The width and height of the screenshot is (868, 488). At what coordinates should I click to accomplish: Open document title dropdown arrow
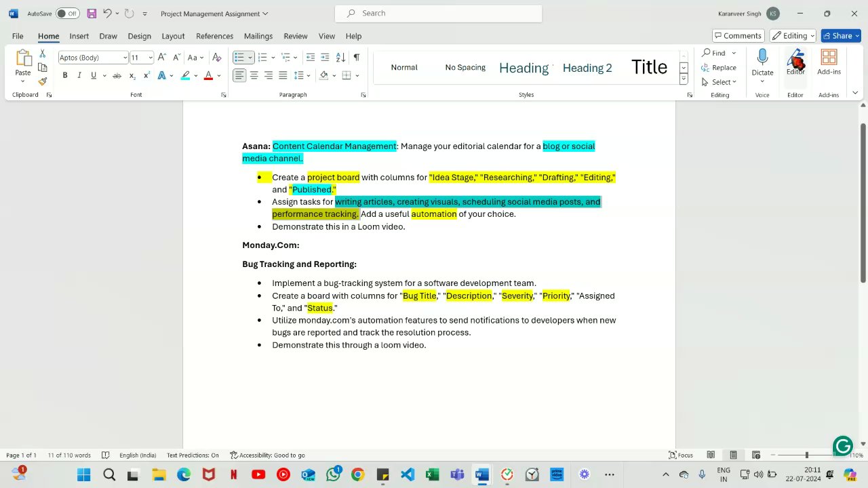pos(265,14)
